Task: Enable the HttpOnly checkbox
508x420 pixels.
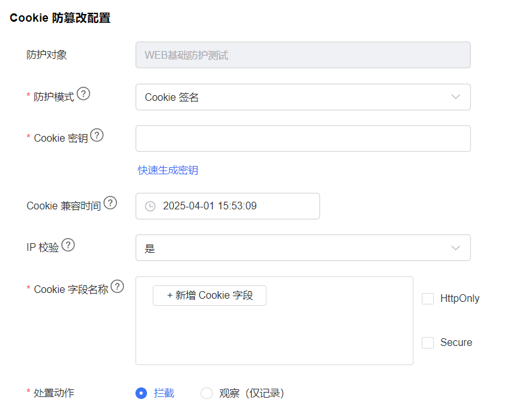Action: [427, 298]
